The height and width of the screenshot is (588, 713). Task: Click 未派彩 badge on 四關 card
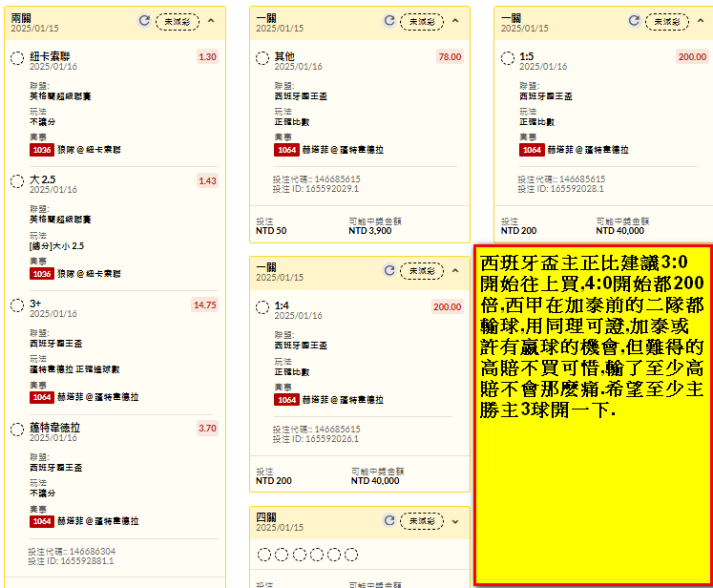point(422,520)
